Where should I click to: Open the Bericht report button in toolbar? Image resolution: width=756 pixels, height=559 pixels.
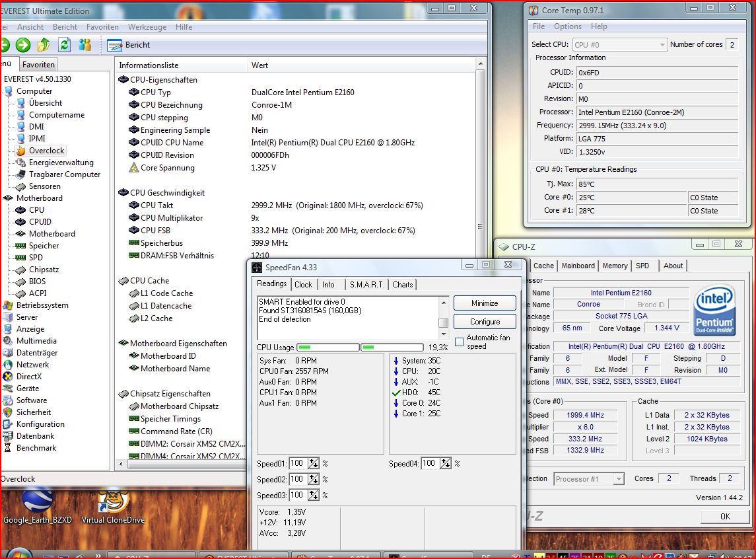[128, 45]
